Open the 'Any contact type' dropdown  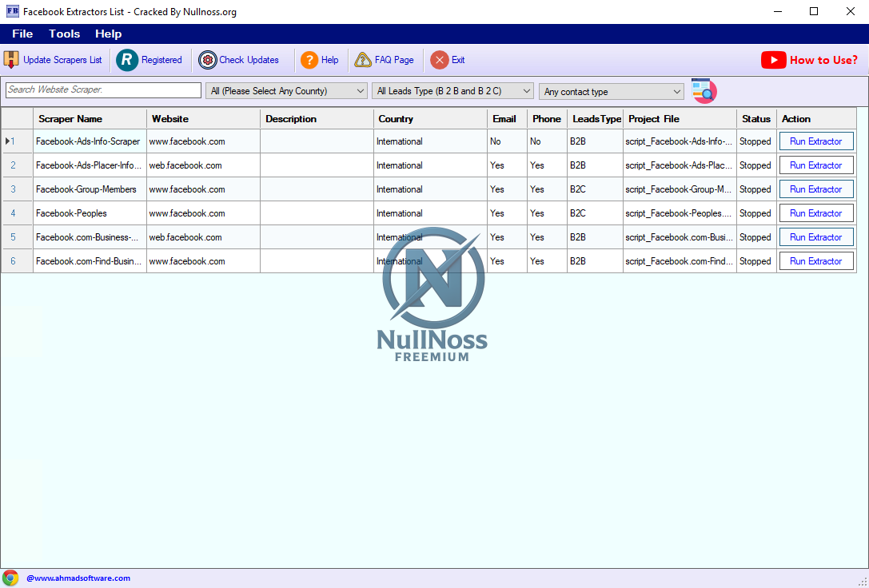676,91
